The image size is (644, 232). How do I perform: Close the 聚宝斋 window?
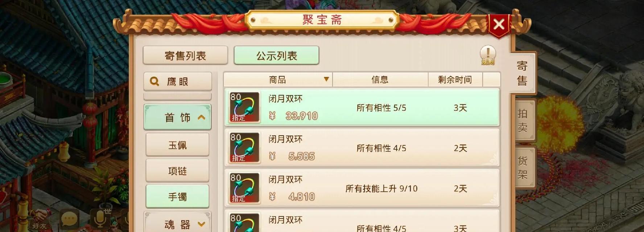[x=499, y=25]
